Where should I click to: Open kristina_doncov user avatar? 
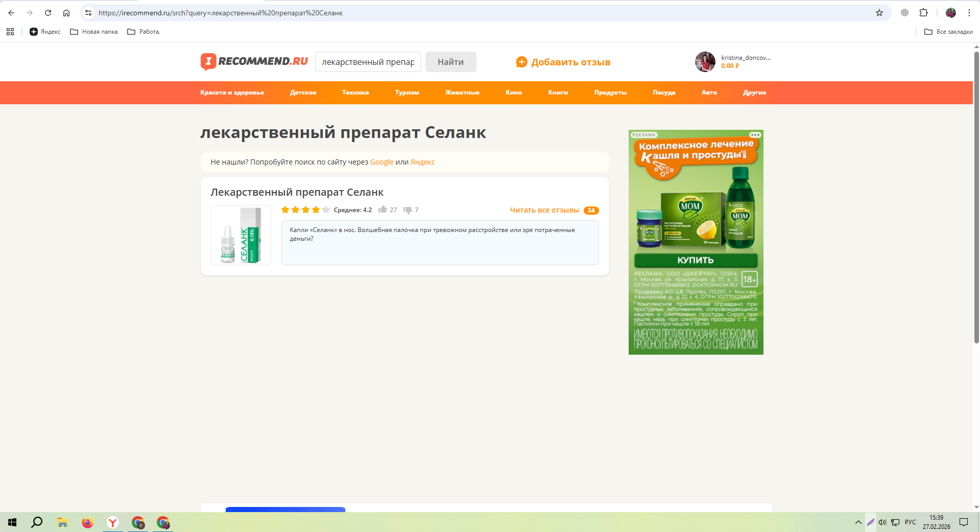click(x=705, y=62)
